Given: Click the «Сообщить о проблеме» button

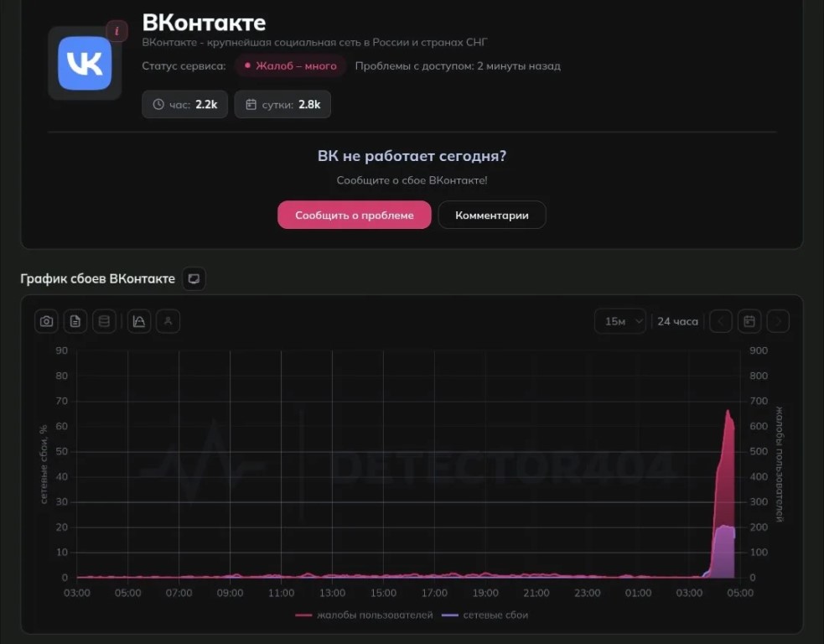Looking at the screenshot, I should (x=355, y=215).
